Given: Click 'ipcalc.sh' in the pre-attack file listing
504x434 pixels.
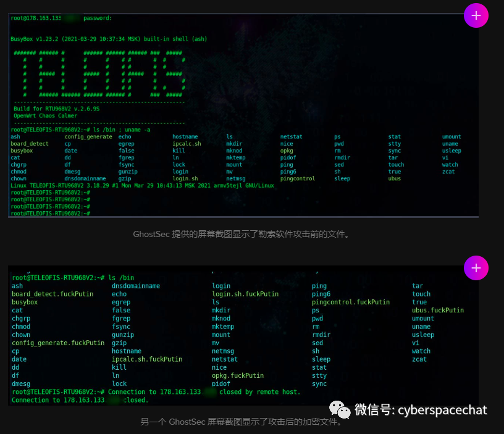Looking at the screenshot, I should click(187, 144).
